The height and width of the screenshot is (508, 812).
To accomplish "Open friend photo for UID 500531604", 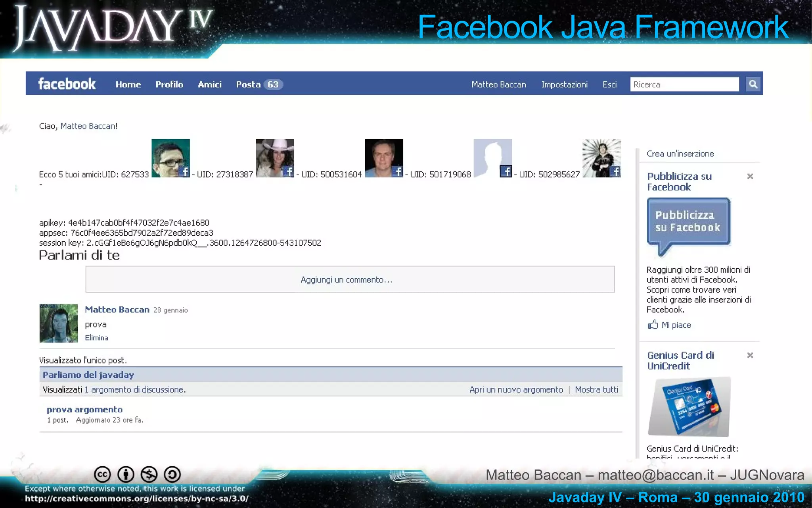I will pos(384,158).
